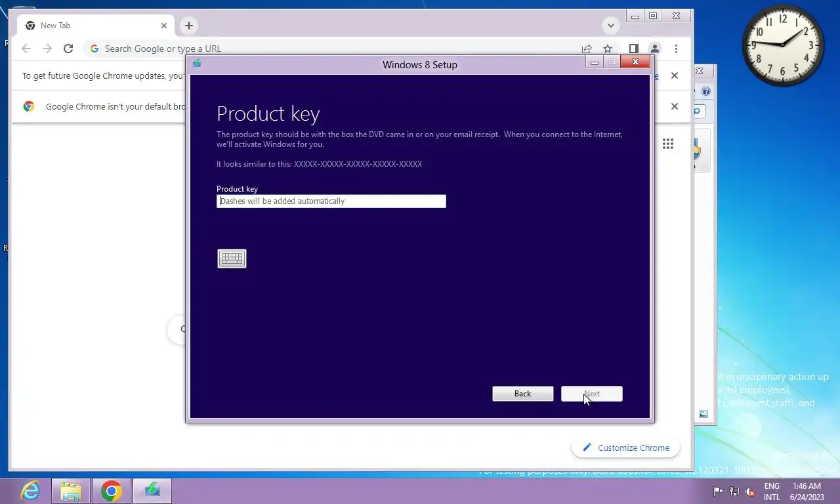Select the New Tab tab in Chrome
Image resolution: width=840 pixels, height=504 pixels.
96,26
